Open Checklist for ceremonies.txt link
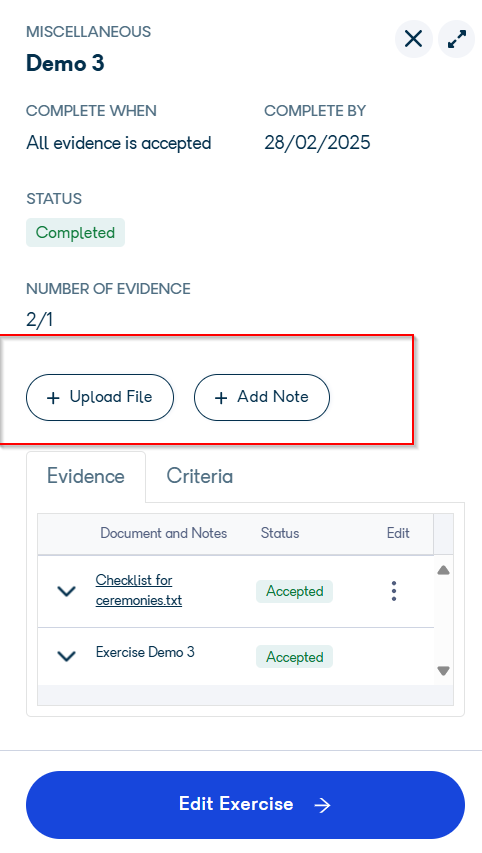 pyautogui.click(x=139, y=590)
